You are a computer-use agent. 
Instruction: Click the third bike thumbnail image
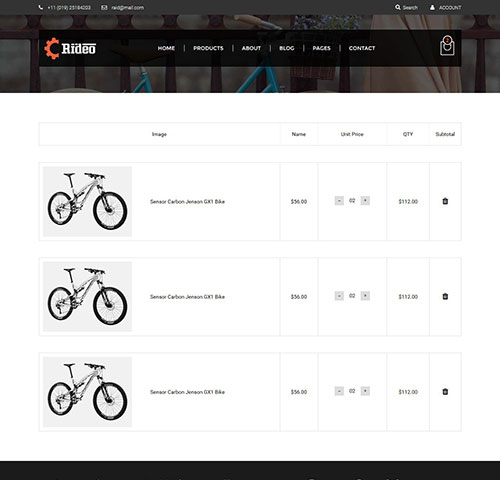(x=87, y=392)
